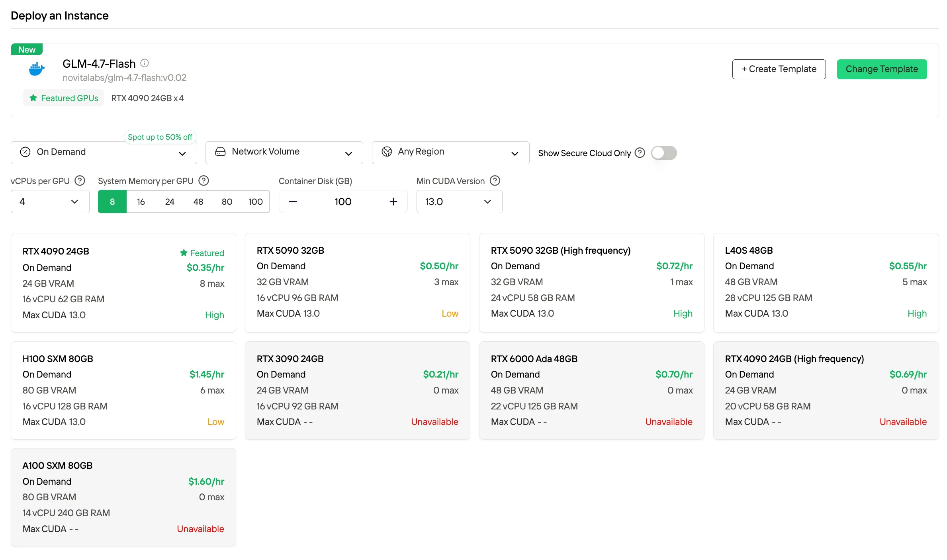The height and width of the screenshot is (560, 947).
Task: Click the '28 vCPU 125 GB RAM' spec line
Action: 769,298
